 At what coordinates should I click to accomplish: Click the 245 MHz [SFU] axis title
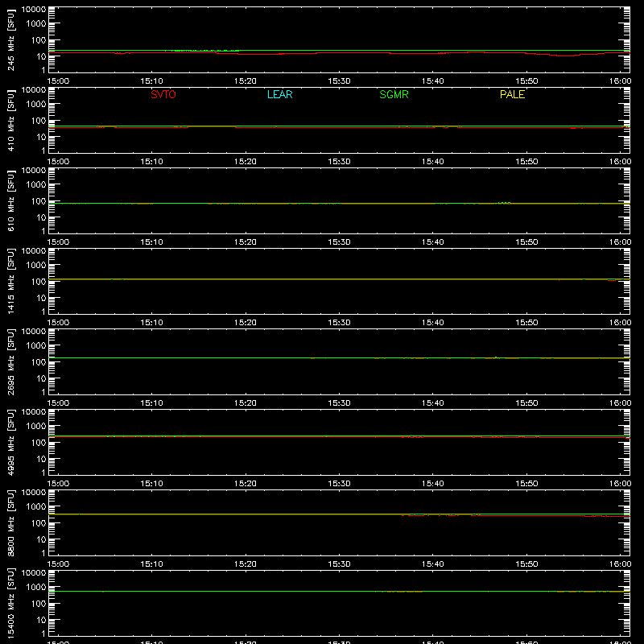10,39
